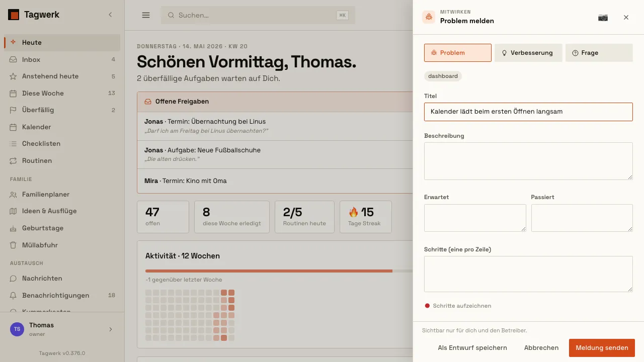The height and width of the screenshot is (362, 644).
Task: Toggle Schritte aufzeichnen recording
Action: click(x=458, y=306)
